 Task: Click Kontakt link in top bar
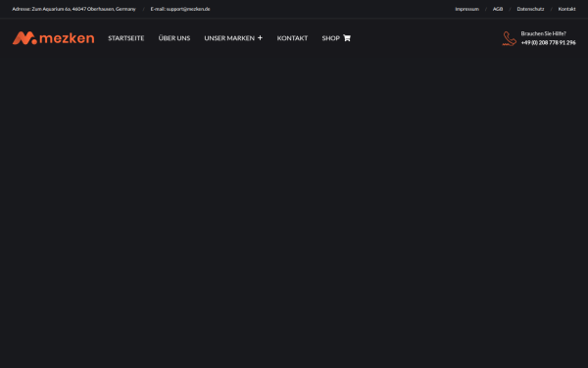566,9
